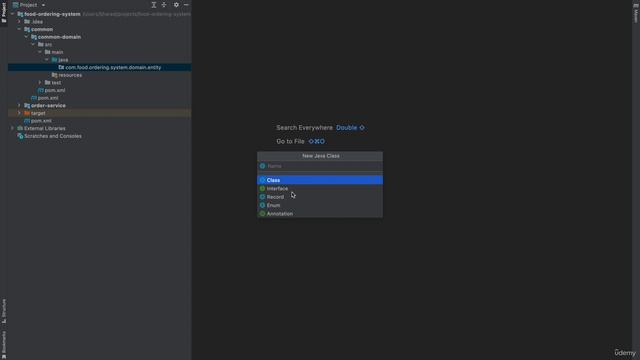The width and height of the screenshot is (640, 360).
Task: Expand the .idea folder
Action: click(x=19, y=22)
